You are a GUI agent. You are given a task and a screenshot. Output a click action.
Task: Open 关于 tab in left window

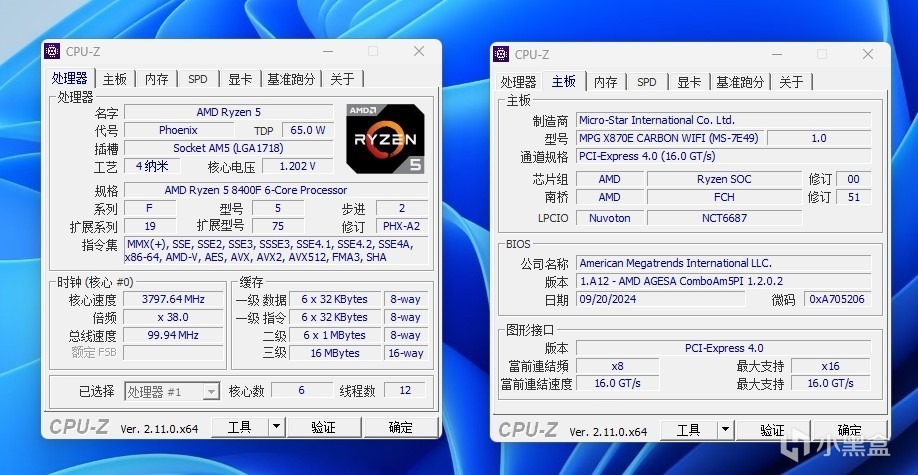coord(342,79)
